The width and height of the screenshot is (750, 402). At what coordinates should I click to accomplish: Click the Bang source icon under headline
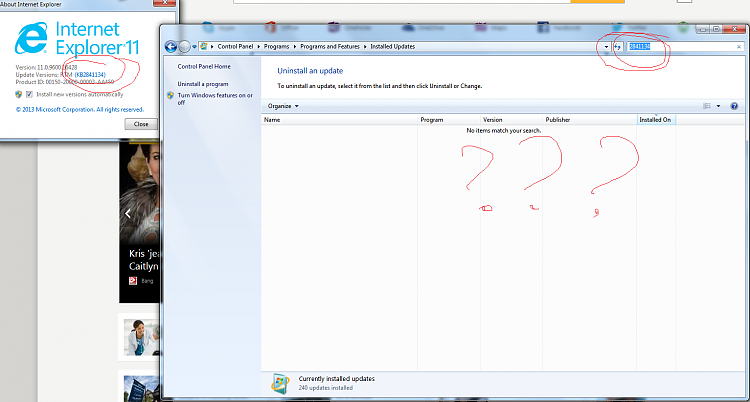(x=133, y=280)
